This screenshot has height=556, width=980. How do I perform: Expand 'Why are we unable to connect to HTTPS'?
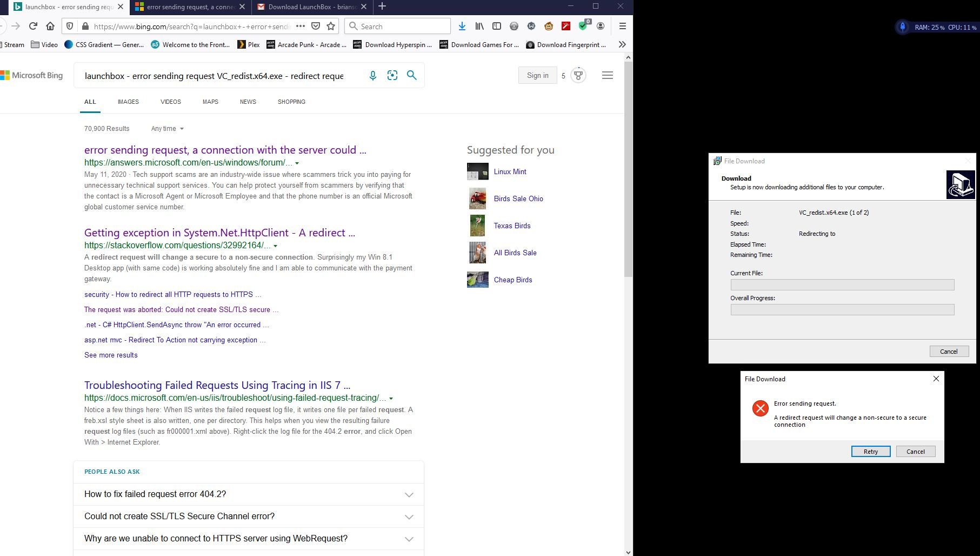coord(249,539)
